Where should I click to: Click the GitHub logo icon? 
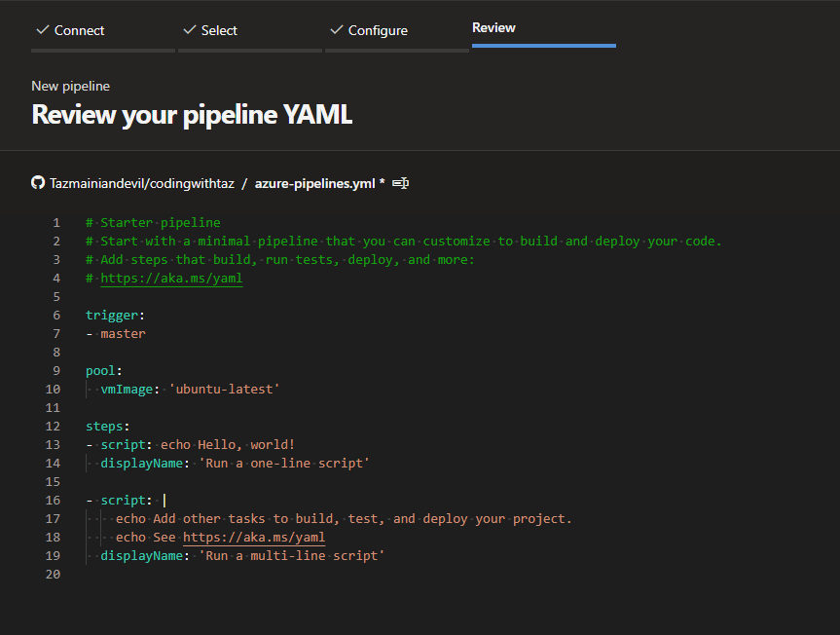pos(38,182)
